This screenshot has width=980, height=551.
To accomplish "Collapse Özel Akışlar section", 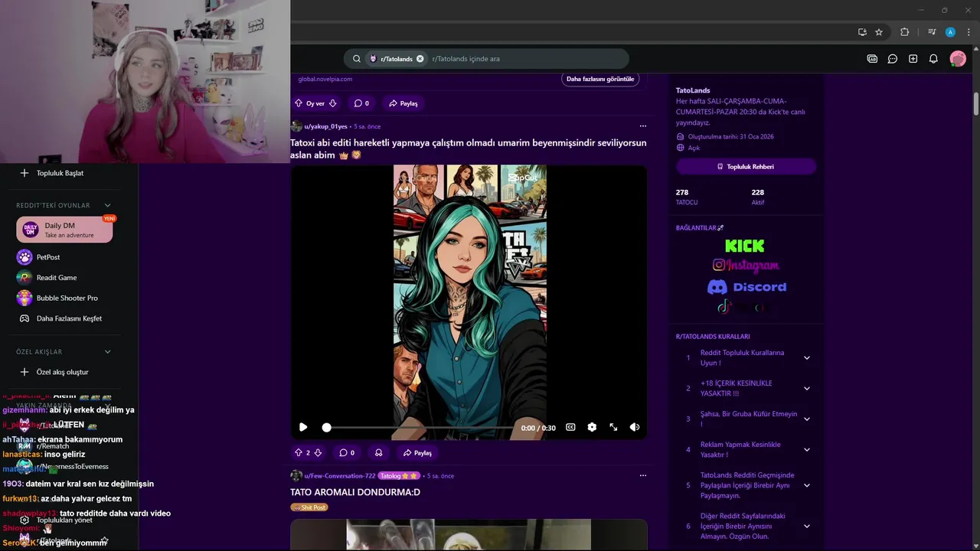I will pos(107,352).
